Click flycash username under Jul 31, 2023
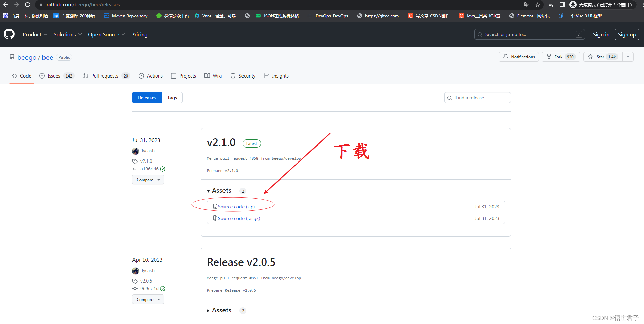This screenshot has width=644, height=324. (147, 151)
